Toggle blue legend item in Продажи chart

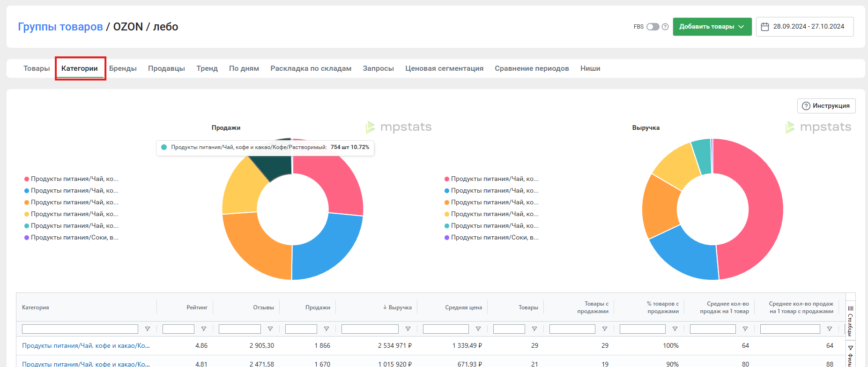click(71, 191)
